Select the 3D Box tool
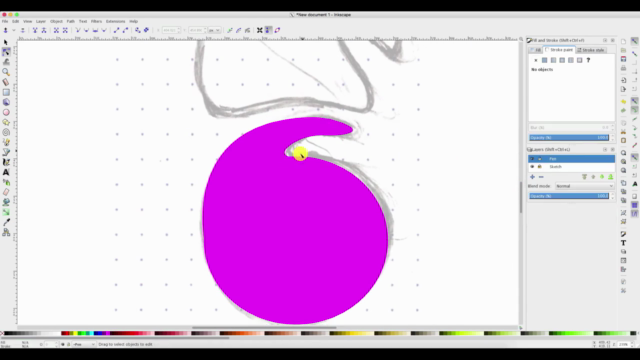640x360 pixels. pos(6,102)
